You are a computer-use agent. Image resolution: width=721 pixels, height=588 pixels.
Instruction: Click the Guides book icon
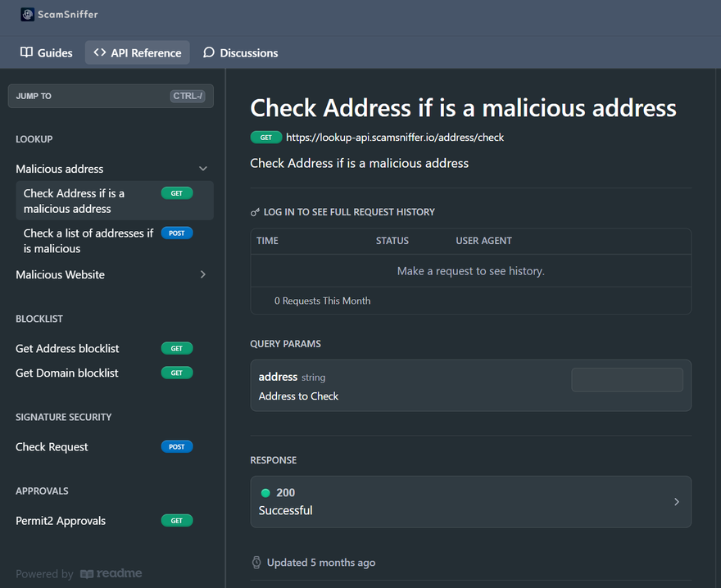click(x=27, y=52)
